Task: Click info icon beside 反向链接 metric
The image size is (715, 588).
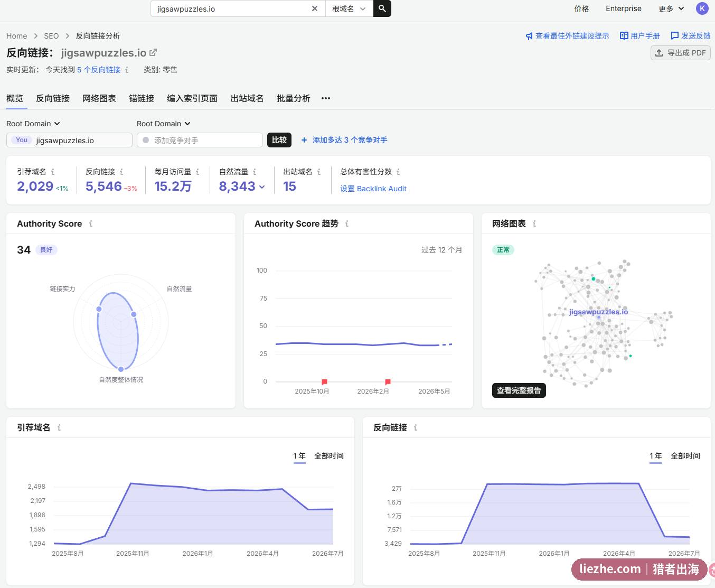Action: (121, 172)
